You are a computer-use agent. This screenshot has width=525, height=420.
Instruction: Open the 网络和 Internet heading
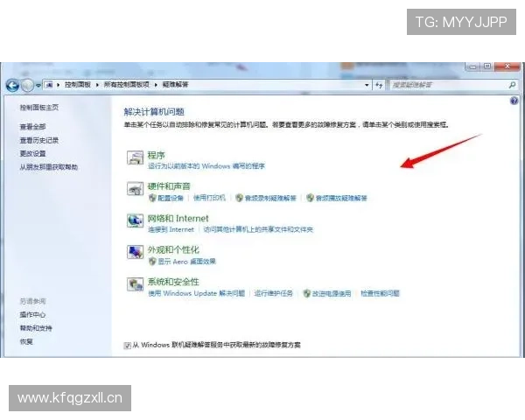(178, 219)
